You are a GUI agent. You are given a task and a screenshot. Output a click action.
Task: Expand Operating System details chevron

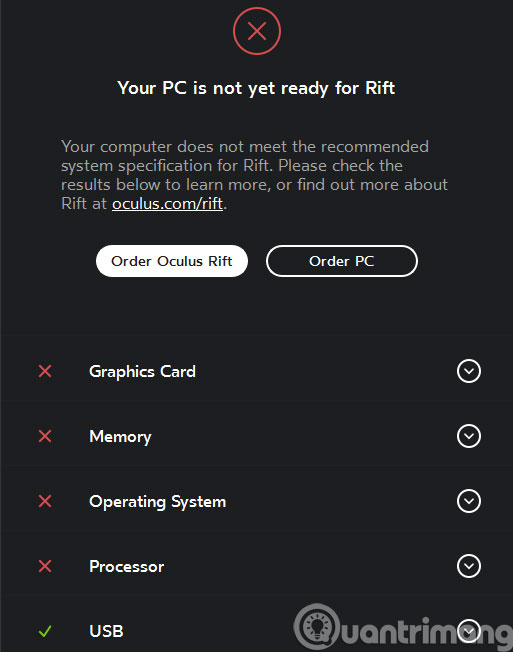(x=469, y=501)
